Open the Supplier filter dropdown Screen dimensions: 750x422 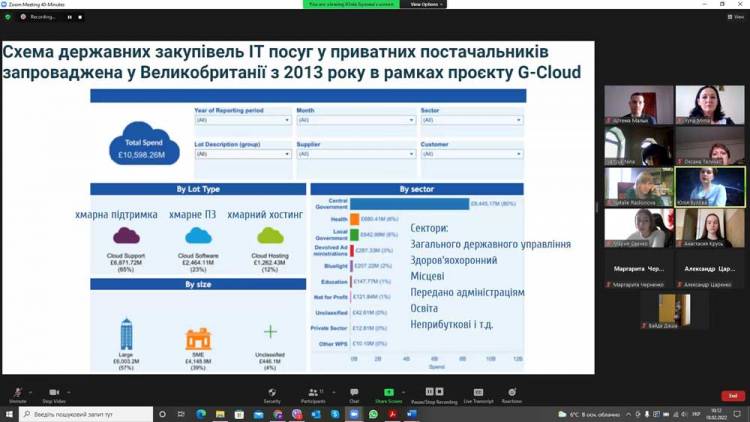[354, 156]
